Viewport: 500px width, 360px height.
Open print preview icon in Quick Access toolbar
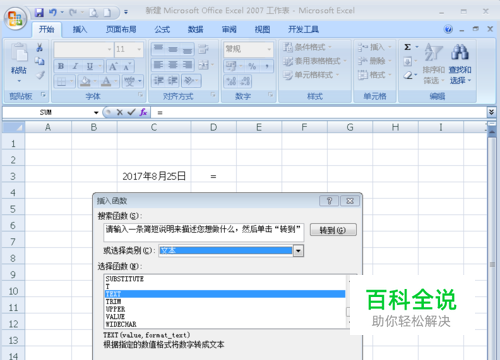pos(94,13)
